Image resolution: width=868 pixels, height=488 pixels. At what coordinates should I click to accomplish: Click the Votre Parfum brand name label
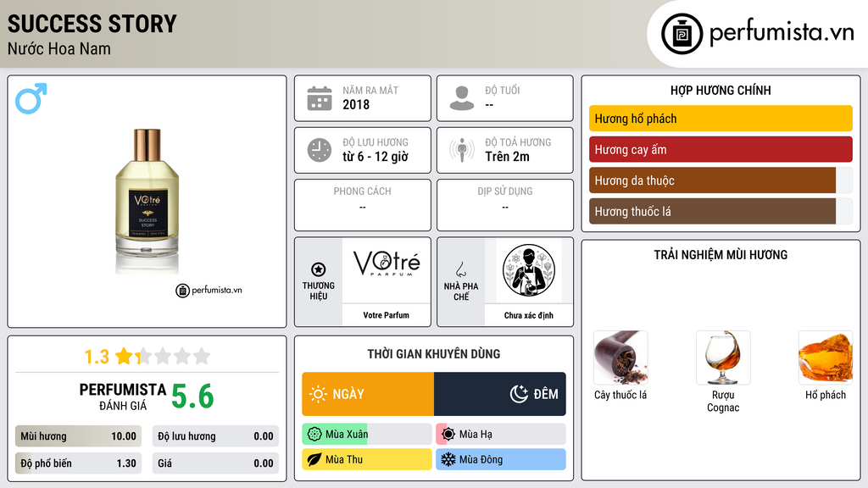tap(387, 315)
